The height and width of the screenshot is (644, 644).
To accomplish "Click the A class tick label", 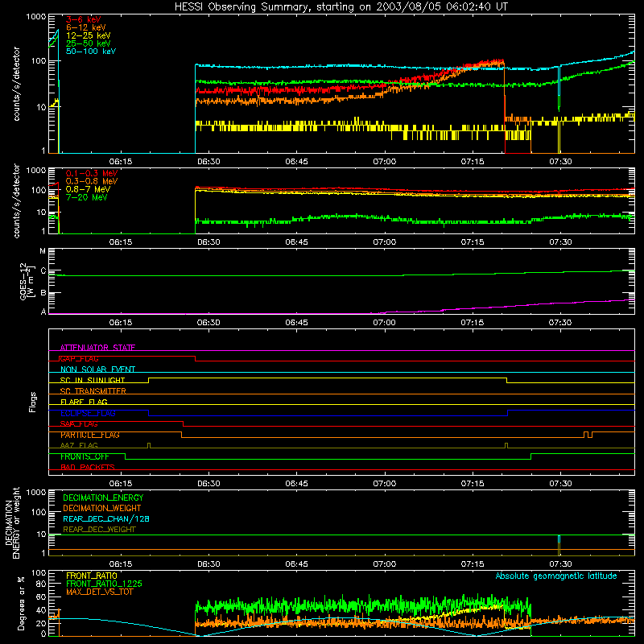I will tap(43, 312).
